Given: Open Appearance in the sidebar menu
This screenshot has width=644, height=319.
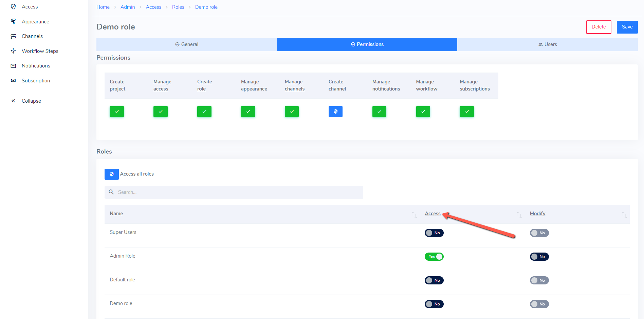Looking at the screenshot, I should (35, 21).
